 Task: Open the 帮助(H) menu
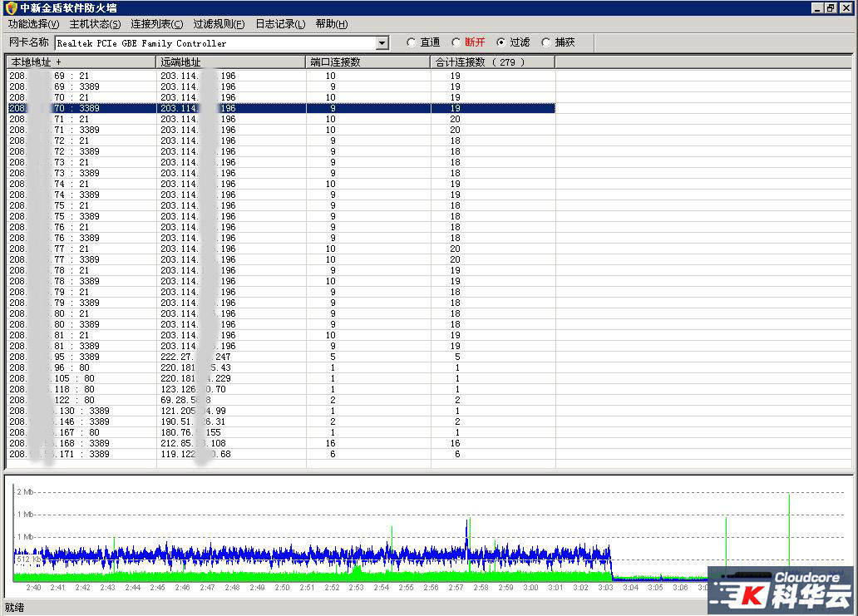tap(331, 24)
